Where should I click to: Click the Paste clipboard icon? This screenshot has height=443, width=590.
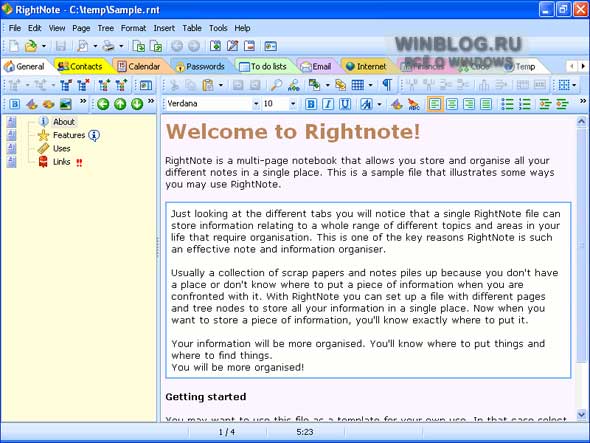click(208, 85)
